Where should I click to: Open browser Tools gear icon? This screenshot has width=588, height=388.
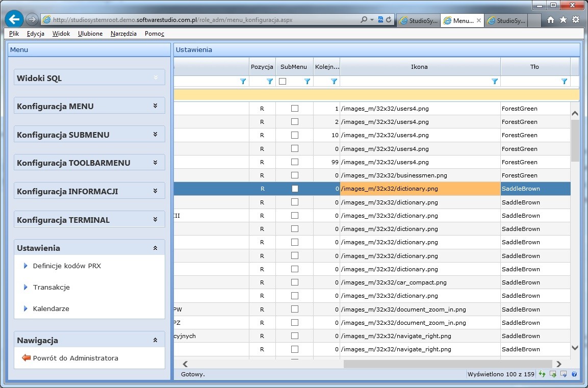576,20
